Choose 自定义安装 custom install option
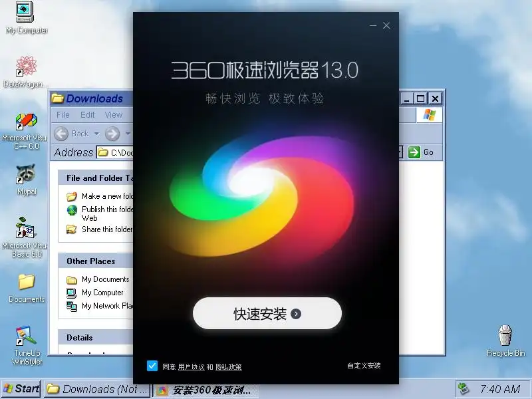 [x=364, y=365]
